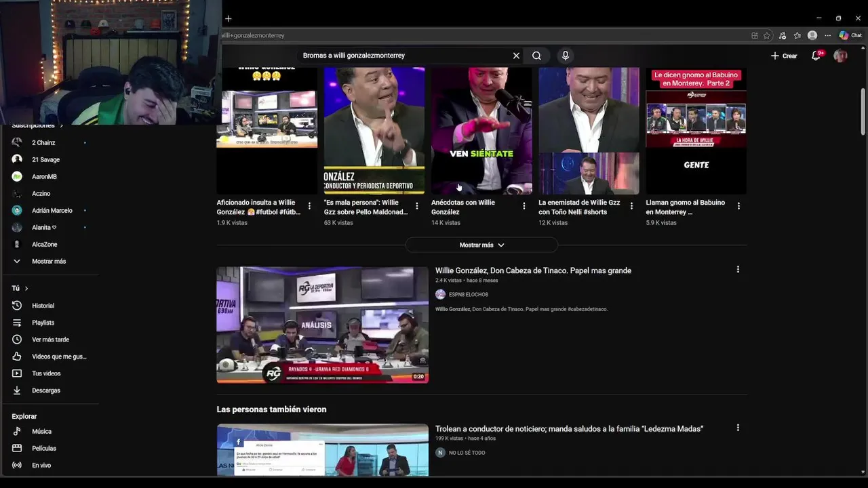Image resolution: width=868 pixels, height=488 pixels.
Task: Play the Toño Nelli enemistad short thumbnail
Action: (589, 130)
